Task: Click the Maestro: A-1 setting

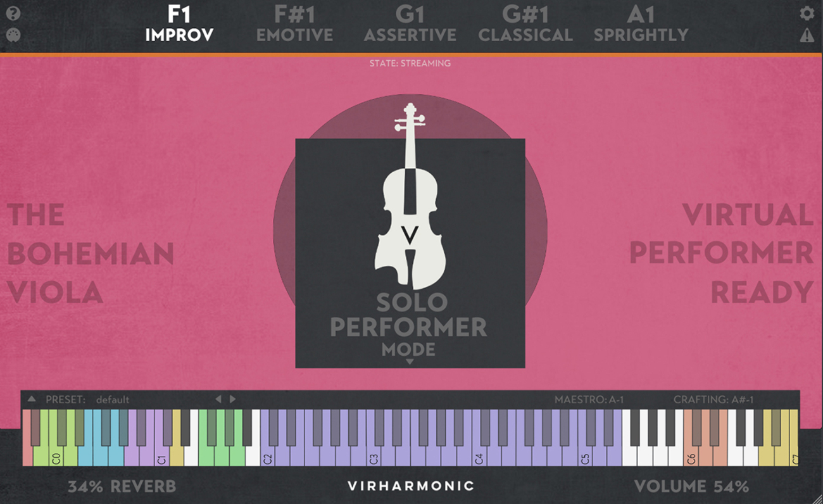Action: (x=589, y=400)
